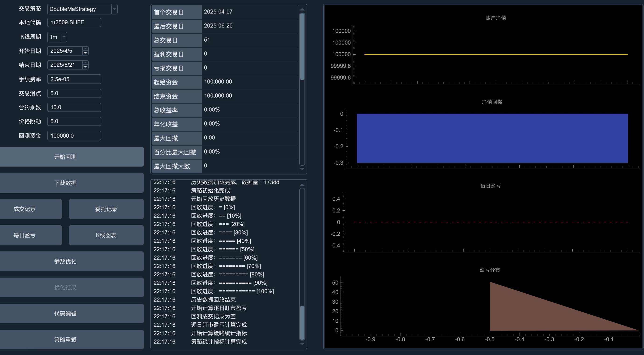The image size is (644, 355).
Task: Click the 开始日期 2025/4/5 date field
Action: (x=65, y=51)
